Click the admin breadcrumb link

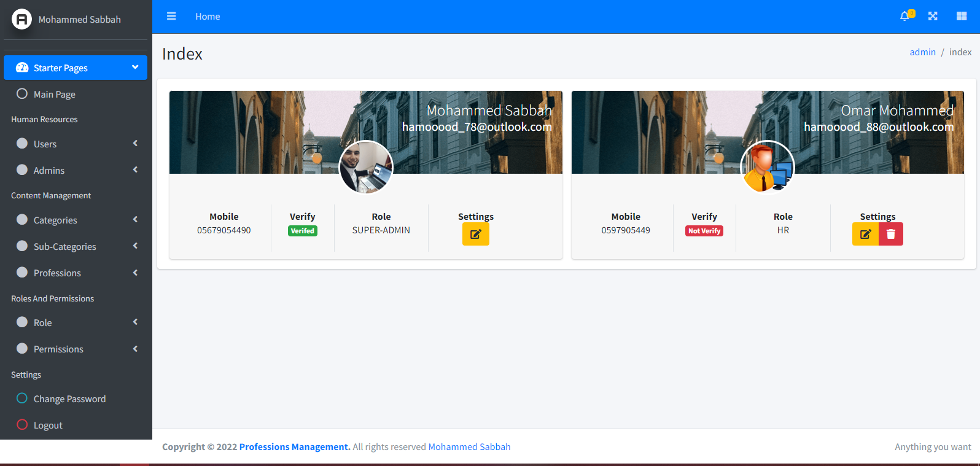(922, 52)
